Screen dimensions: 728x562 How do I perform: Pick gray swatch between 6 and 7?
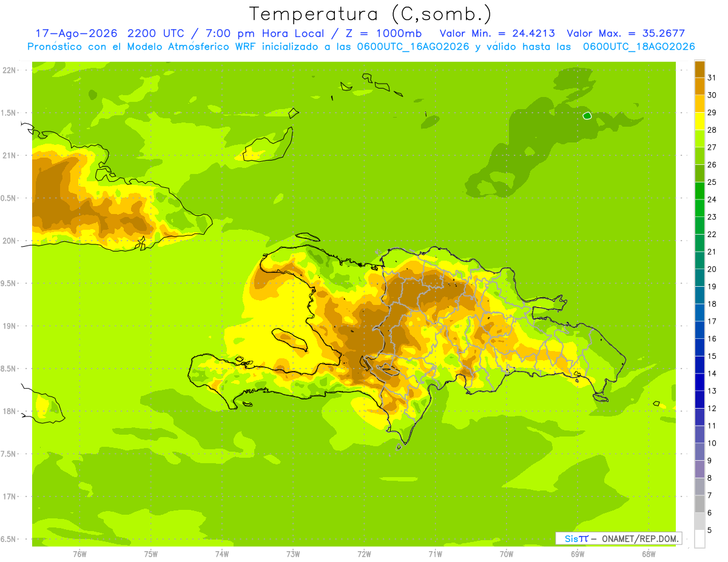pos(699,504)
